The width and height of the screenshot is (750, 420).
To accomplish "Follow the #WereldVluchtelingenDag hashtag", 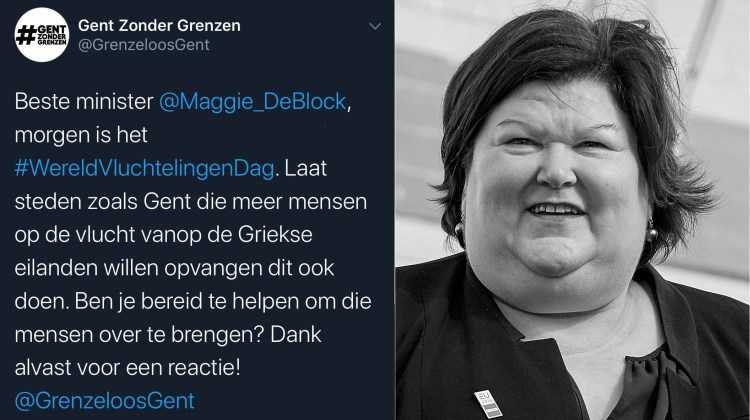I will (144, 169).
